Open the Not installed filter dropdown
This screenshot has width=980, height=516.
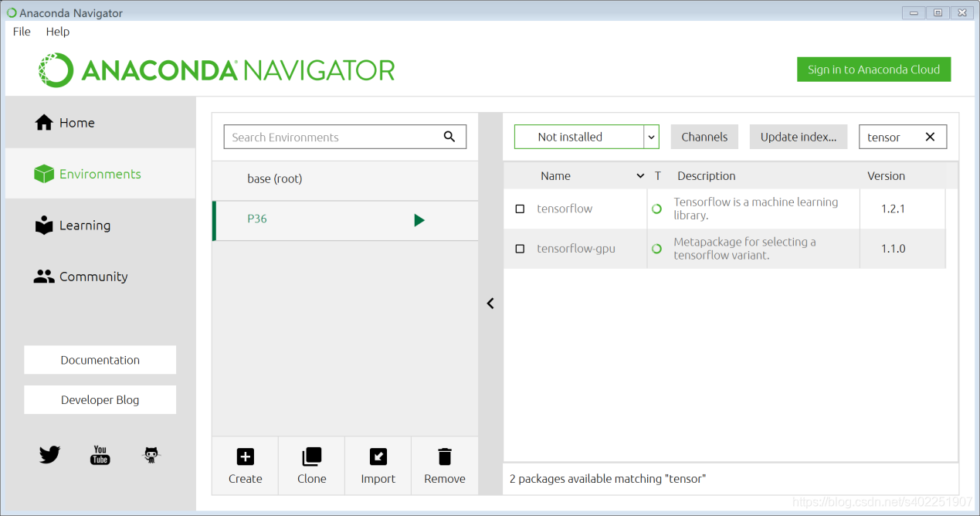point(586,137)
